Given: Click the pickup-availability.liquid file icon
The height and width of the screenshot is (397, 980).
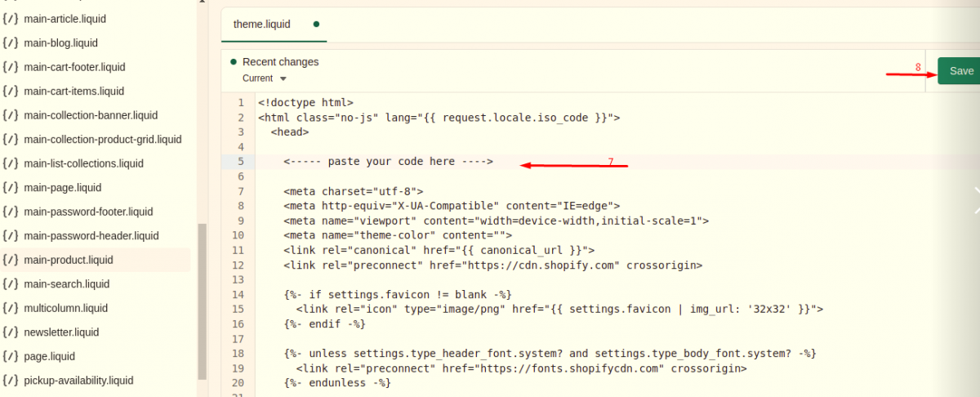Looking at the screenshot, I should (11, 380).
